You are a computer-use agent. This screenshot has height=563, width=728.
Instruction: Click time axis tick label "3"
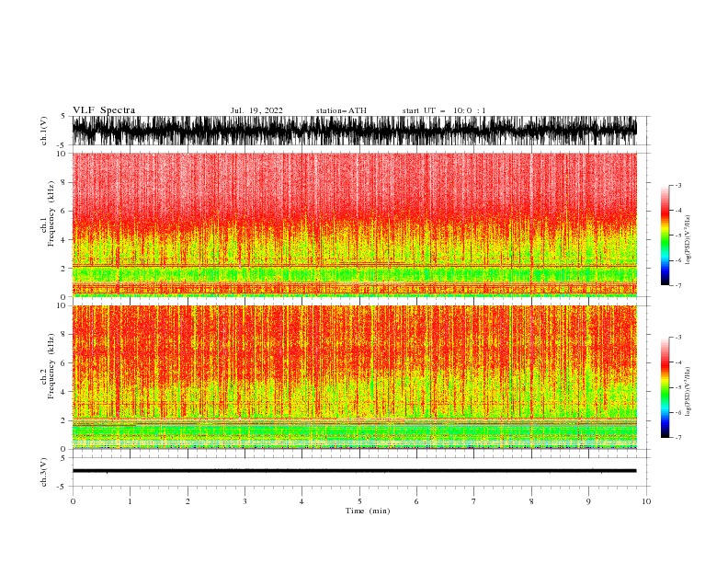[245, 501]
